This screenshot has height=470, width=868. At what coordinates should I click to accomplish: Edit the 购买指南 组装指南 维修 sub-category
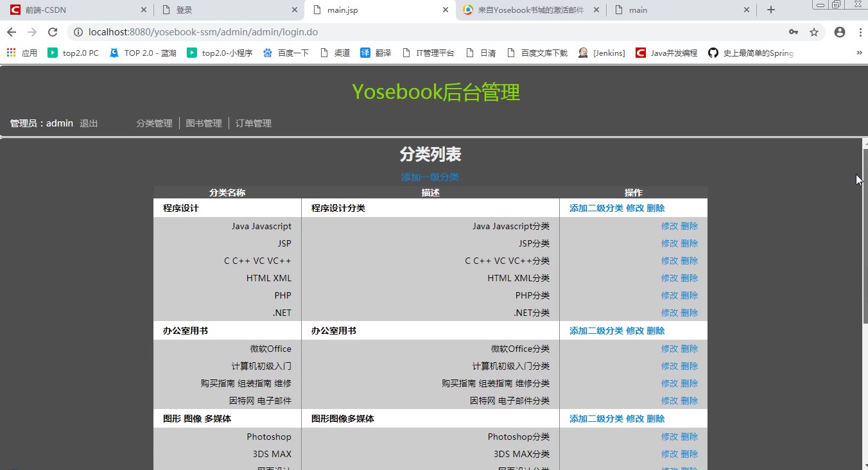tap(670, 383)
